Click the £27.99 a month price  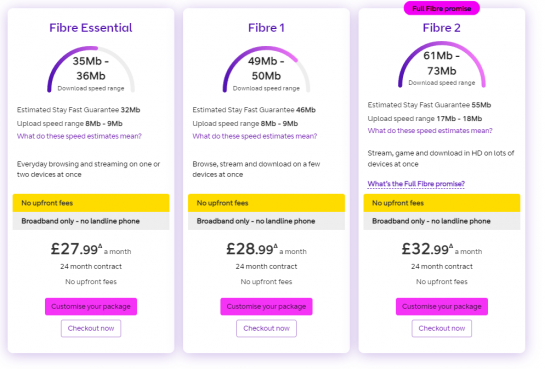click(x=91, y=249)
